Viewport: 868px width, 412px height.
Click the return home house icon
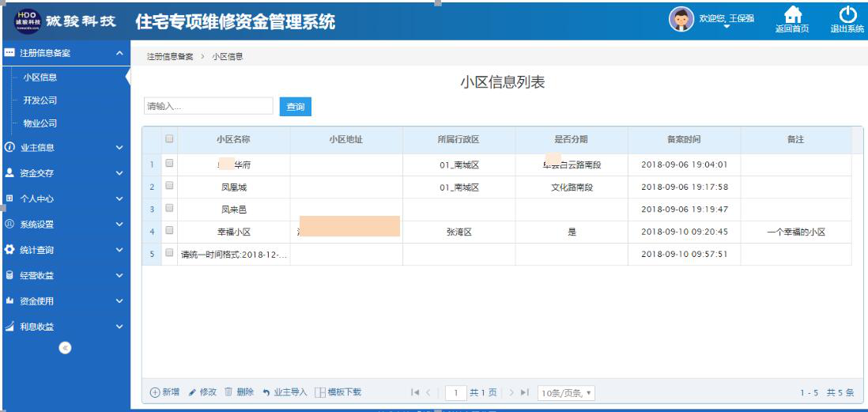pos(794,14)
